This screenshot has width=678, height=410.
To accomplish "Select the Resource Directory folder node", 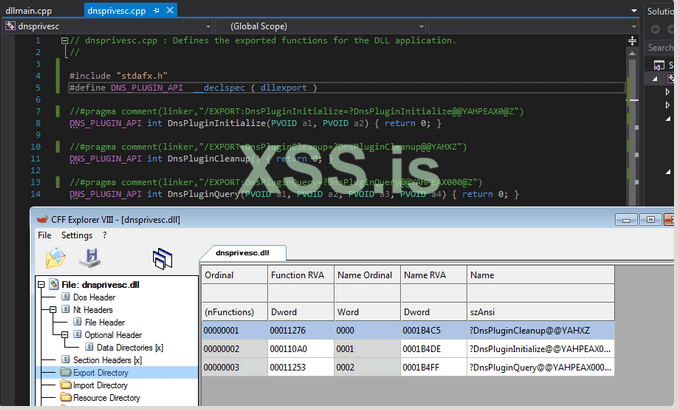I will [x=105, y=398].
